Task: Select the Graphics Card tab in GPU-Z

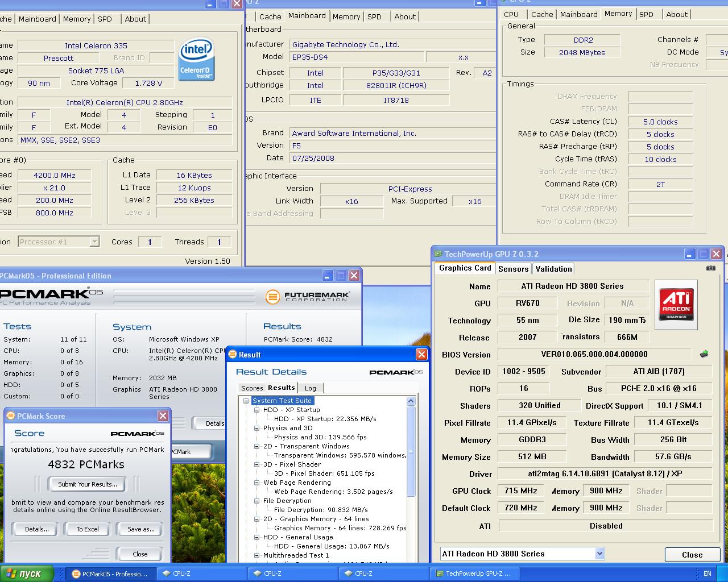Action: click(465, 268)
